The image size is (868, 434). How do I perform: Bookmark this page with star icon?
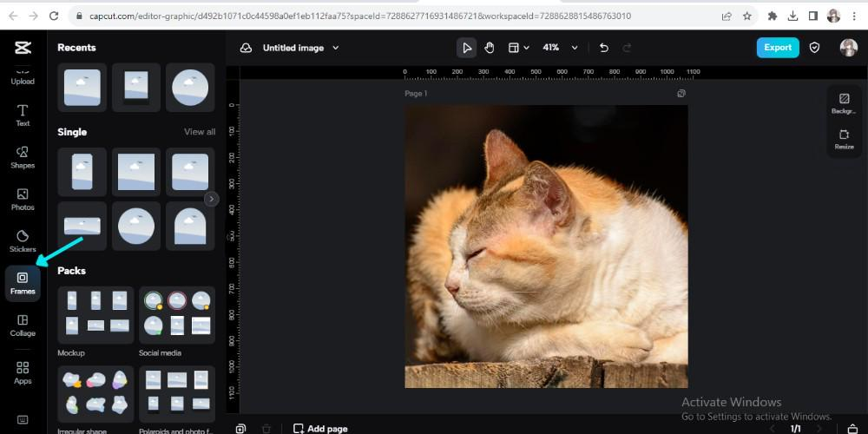tap(746, 16)
